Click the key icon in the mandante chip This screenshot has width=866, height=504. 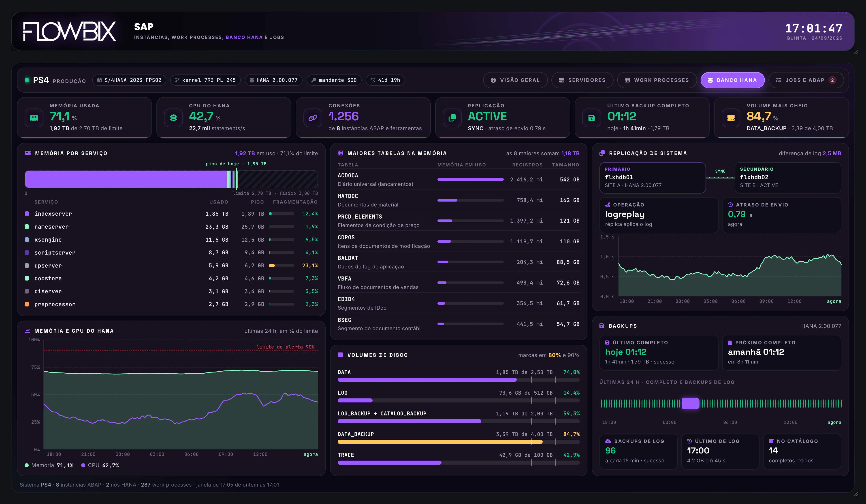pyautogui.click(x=314, y=80)
